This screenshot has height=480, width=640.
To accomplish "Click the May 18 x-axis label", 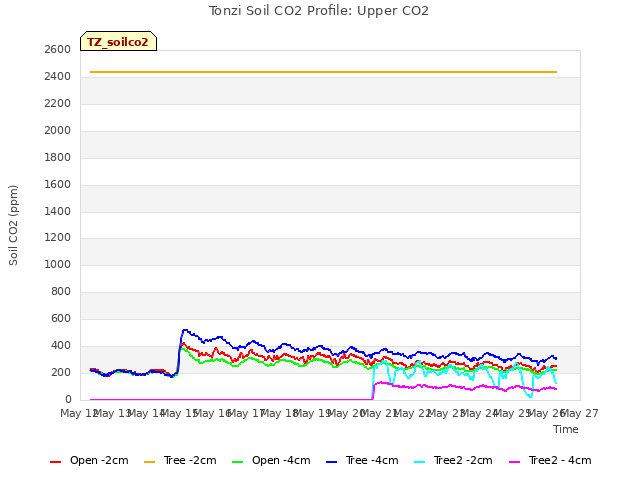I will [x=279, y=413].
